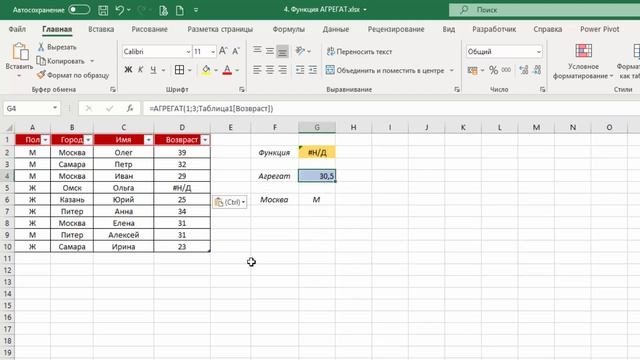Open the Quick Access Toolbar customize arrow
Image resolution: width=640 pixels, height=360 pixels.
pos(196,10)
